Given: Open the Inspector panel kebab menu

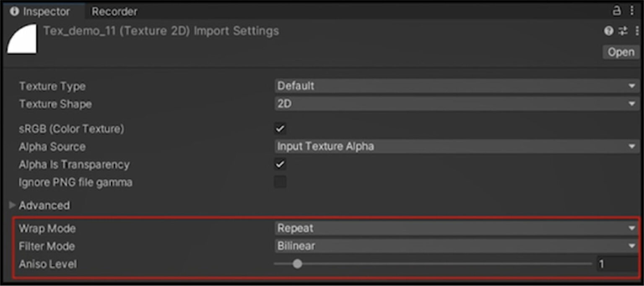Looking at the screenshot, I should point(632,11).
